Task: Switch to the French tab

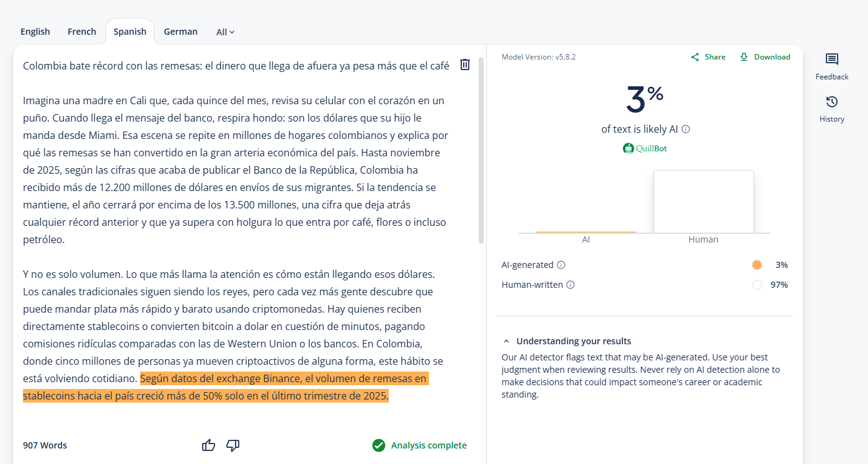Action: (82, 32)
